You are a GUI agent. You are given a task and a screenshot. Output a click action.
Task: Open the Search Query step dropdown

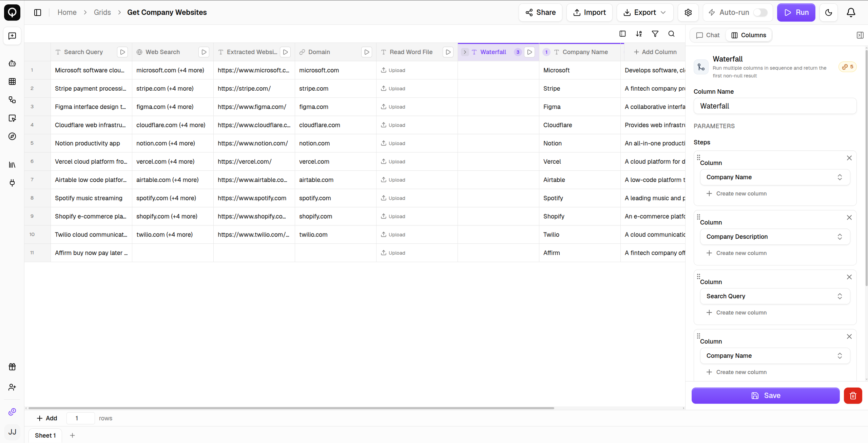pyautogui.click(x=775, y=296)
